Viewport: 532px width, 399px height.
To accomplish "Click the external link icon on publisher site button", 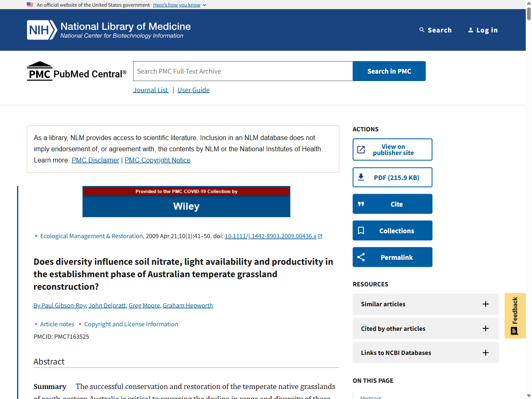I will [361, 150].
